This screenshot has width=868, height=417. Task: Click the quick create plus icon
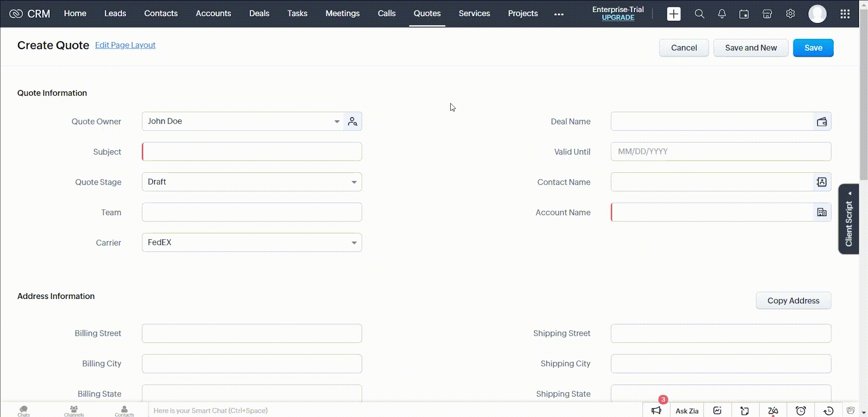click(674, 14)
